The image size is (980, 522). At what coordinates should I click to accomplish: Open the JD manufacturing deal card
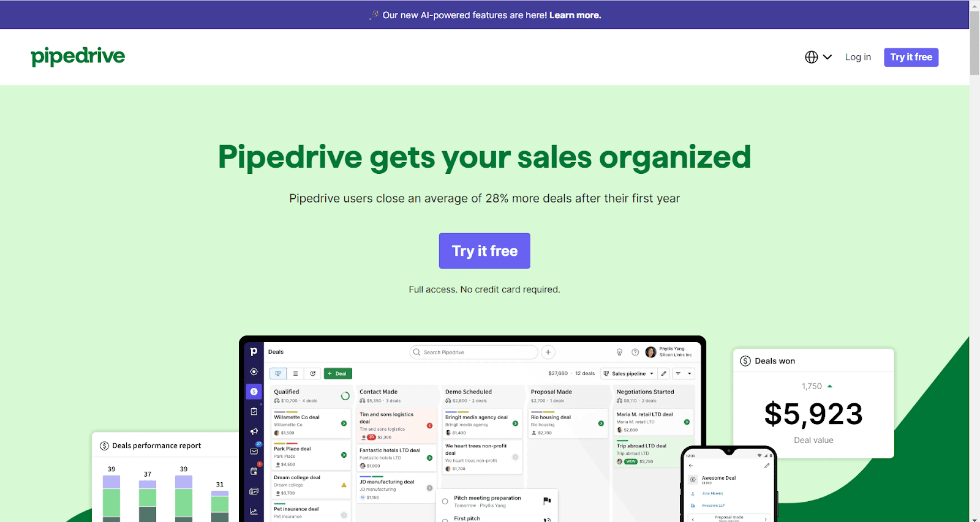[396, 489]
